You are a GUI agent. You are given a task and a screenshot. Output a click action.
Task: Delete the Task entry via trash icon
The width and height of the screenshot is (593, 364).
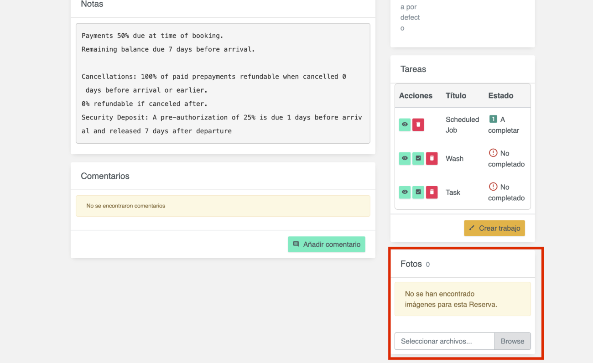(x=432, y=192)
